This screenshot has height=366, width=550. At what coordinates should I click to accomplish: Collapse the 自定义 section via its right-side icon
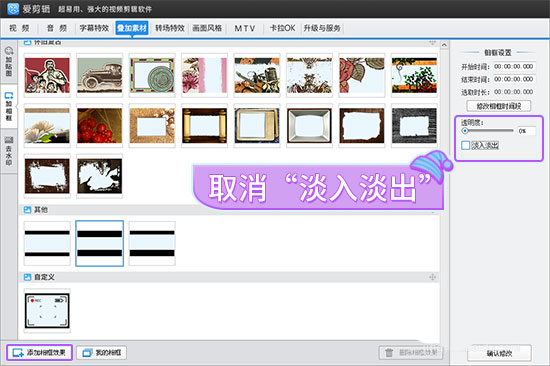coord(432,277)
